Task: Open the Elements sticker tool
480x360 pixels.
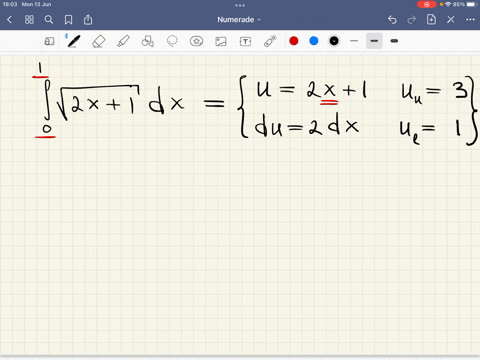Action: tap(196, 41)
